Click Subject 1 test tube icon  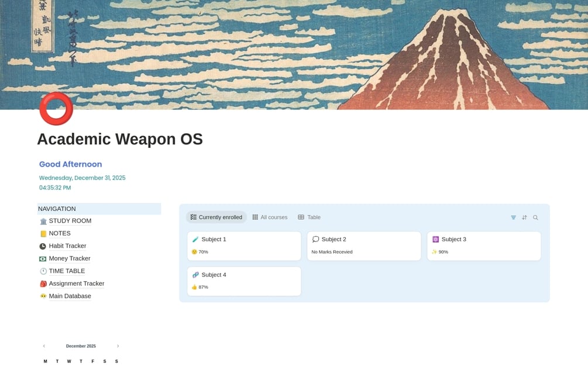coord(195,239)
